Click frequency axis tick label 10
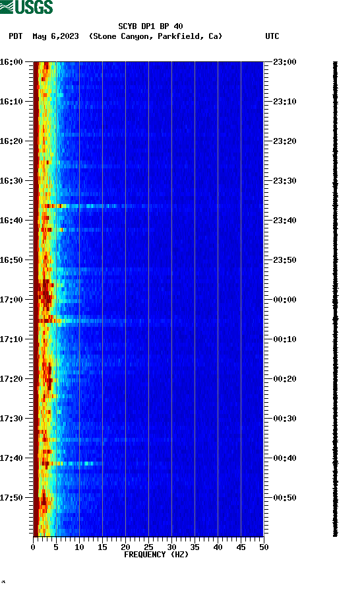 pyautogui.click(x=79, y=547)
